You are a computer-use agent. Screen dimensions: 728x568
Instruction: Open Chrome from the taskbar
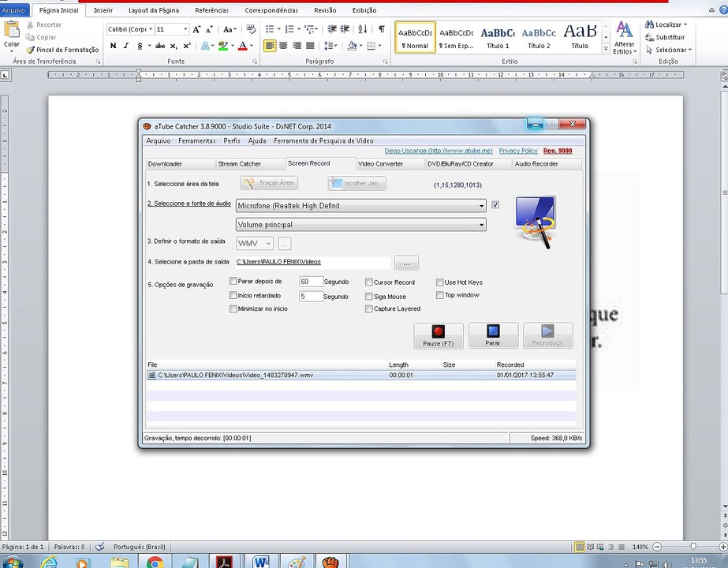click(155, 562)
